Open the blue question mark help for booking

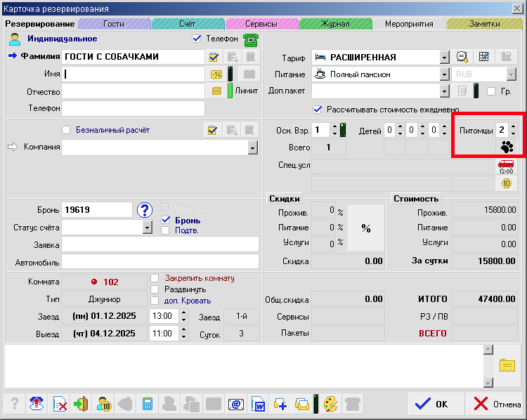[145, 209]
